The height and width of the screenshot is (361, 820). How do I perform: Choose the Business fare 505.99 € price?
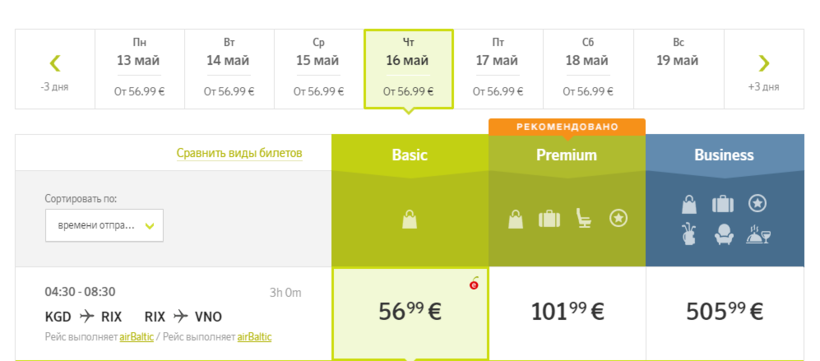(725, 313)
